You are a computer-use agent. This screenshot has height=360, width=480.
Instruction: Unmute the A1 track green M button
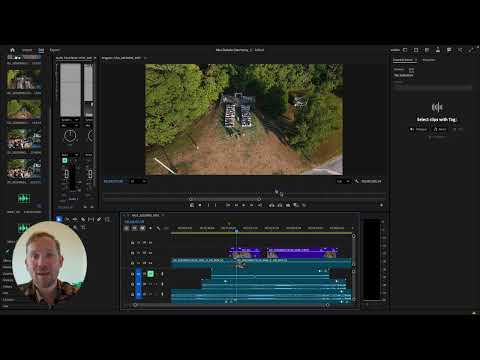tap(150, 274)
